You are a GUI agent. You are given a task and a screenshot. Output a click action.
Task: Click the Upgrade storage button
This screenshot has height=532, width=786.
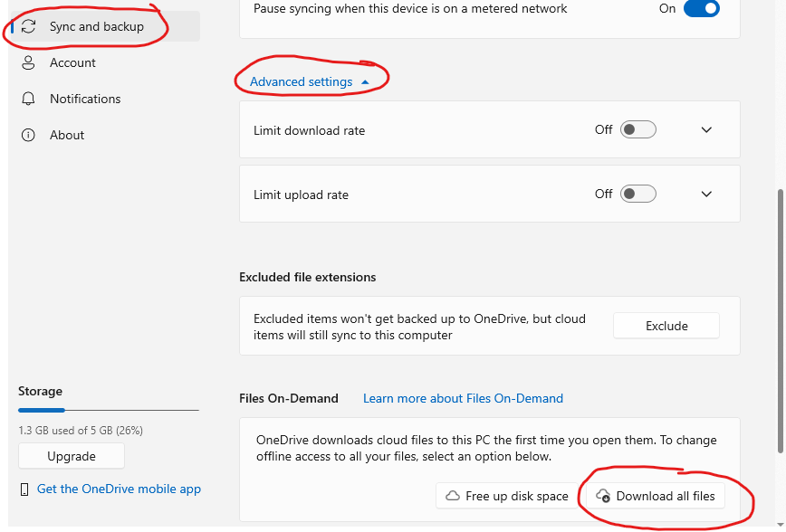point(71,456)
